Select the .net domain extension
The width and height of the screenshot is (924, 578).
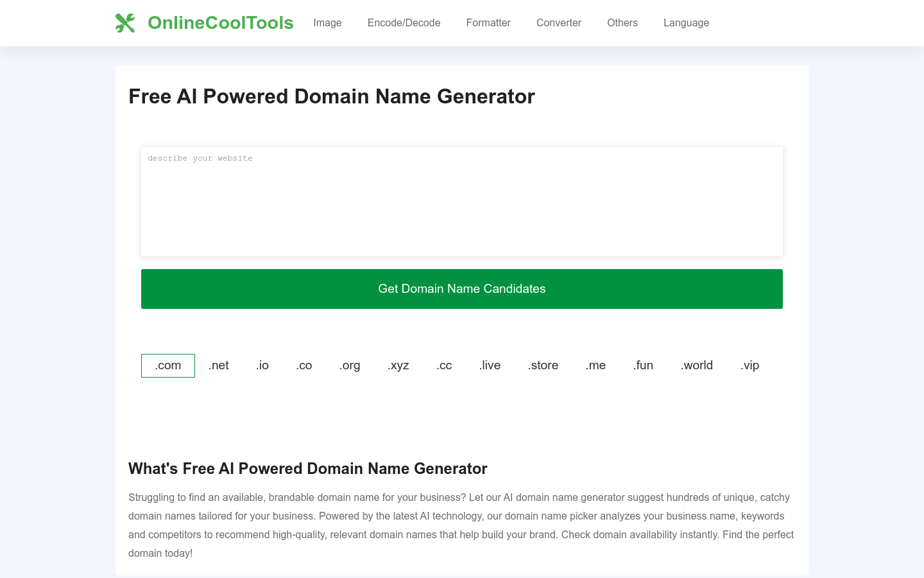coord(219,365)
